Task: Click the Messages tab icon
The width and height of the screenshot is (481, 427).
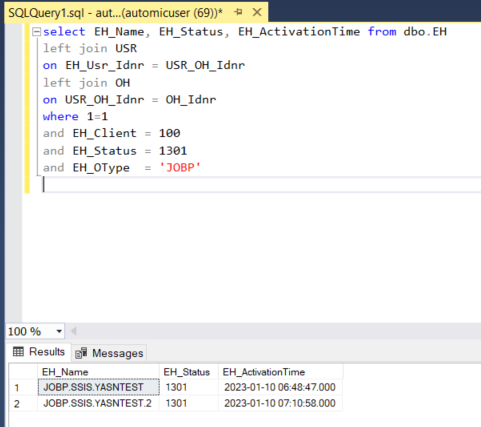Action: tap(81, 353)
